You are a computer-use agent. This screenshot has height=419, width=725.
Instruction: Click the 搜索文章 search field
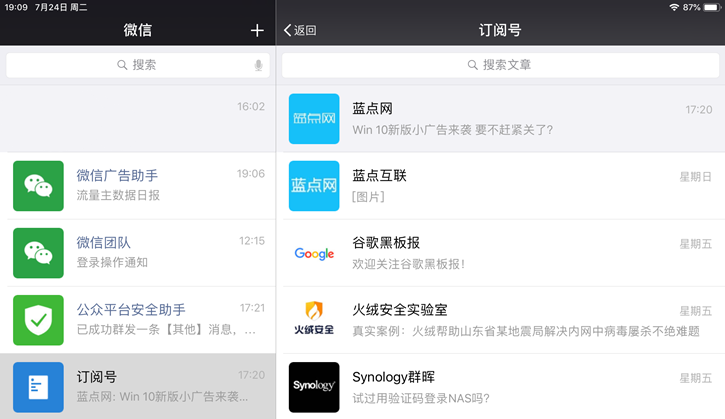[500, 65]
